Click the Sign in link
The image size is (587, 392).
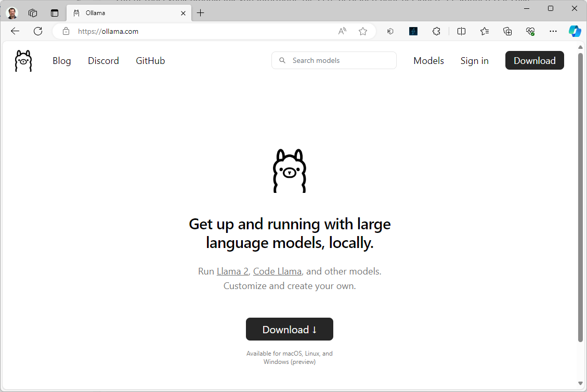474,61
